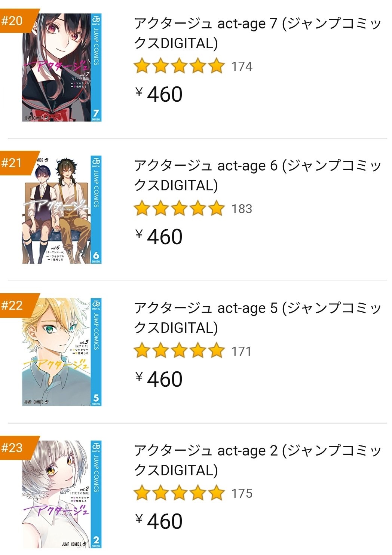Open the act-age 7 cover thumbnail

[62, 67]
